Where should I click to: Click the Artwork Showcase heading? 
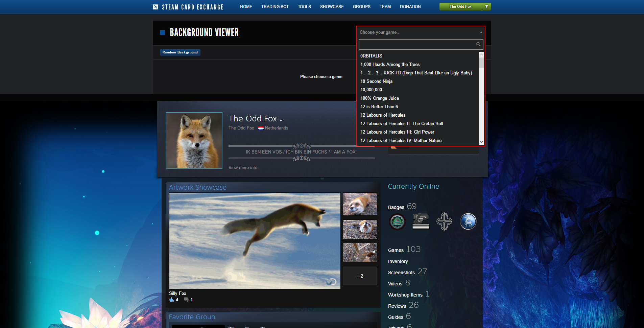pyautogui.click(x=198, y=187)
